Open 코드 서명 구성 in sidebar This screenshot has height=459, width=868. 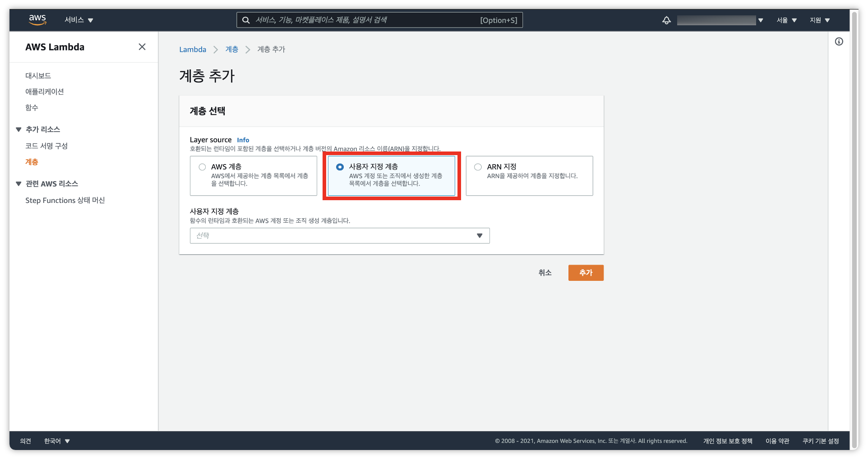(x=46, y=146)
